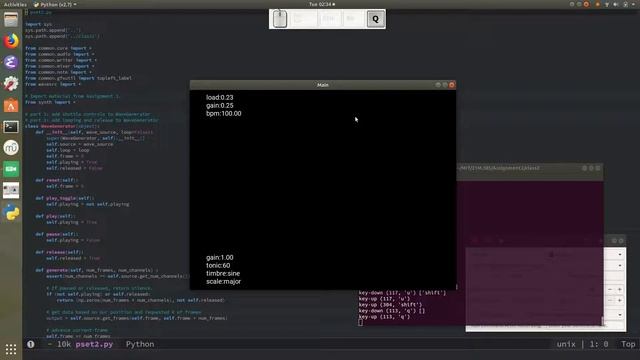The height and width of the screenshot is (360, 640).
Task: Click timbre:sine label in Main window
Action: click(x=223, y=273)
